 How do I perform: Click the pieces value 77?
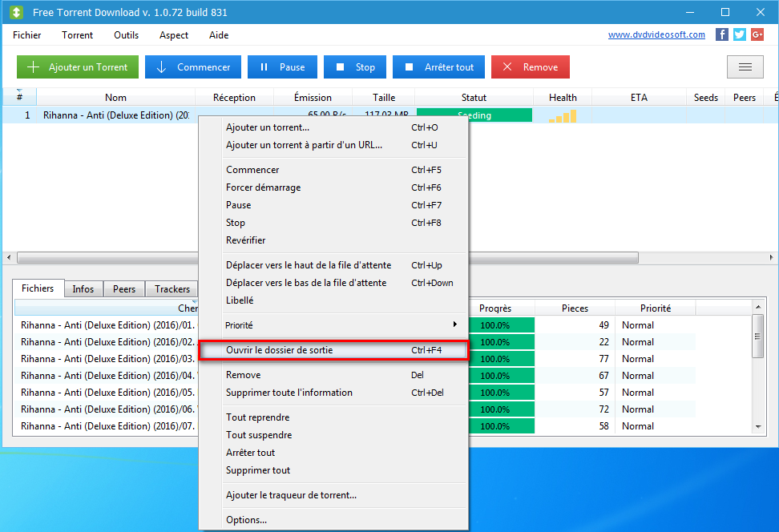(x=603, y=359)
